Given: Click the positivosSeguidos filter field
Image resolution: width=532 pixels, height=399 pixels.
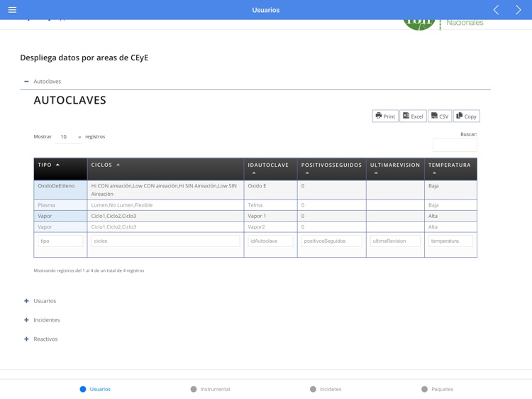Looking at the screenshot, I should tap(332, 241).
